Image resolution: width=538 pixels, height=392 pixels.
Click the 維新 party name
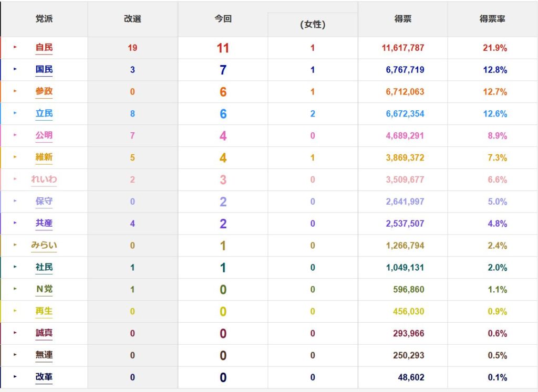point(44,157)
